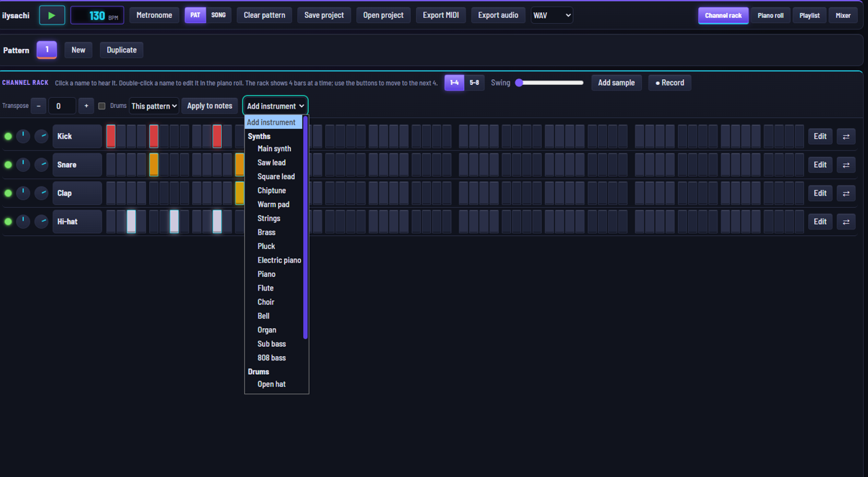
Task: Export MIDI file
Action: pyautogui.click(x=440, y=15)
